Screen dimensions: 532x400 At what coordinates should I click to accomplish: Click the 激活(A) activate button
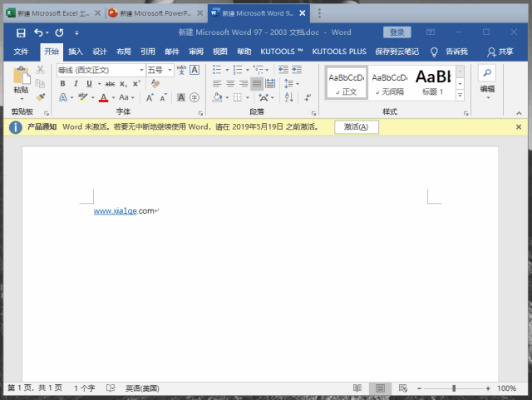coord(357,127)
